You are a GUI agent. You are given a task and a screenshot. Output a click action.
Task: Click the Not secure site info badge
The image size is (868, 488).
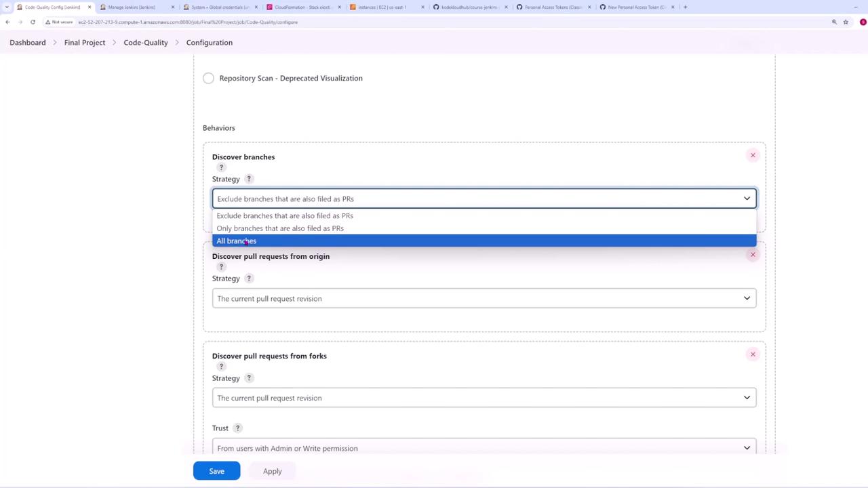pos(60,22)
